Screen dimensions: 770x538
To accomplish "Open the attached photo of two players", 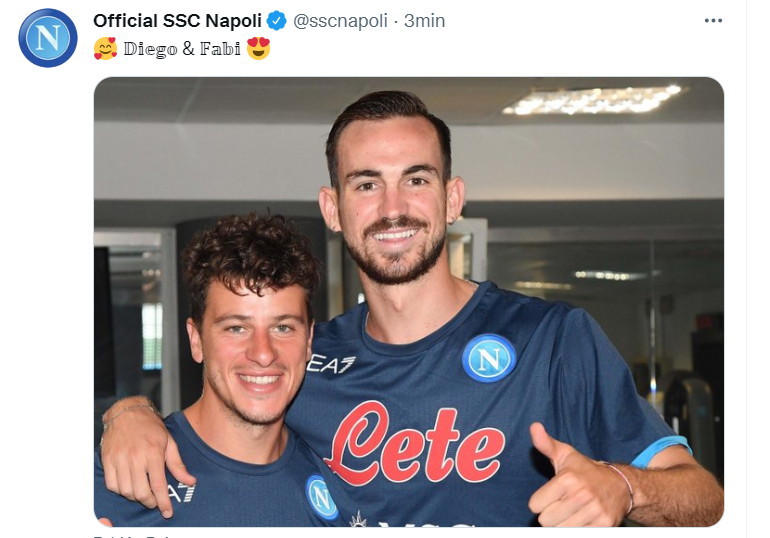I will (x=409, y=301).
